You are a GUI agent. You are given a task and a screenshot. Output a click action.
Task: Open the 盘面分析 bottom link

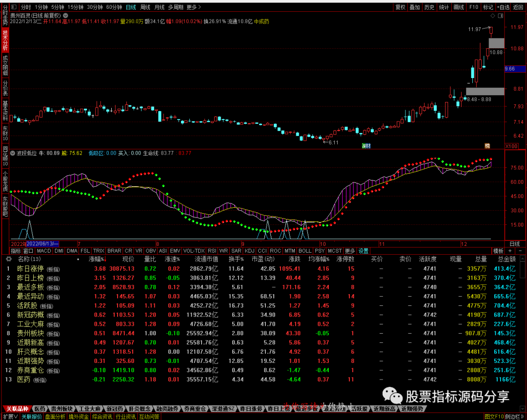[x=55, y=417]
